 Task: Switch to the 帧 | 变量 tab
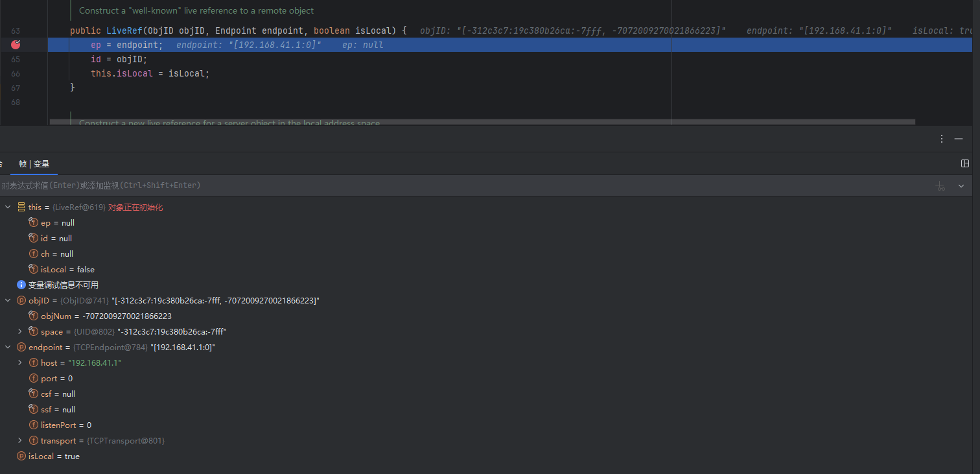coord(34,164)
